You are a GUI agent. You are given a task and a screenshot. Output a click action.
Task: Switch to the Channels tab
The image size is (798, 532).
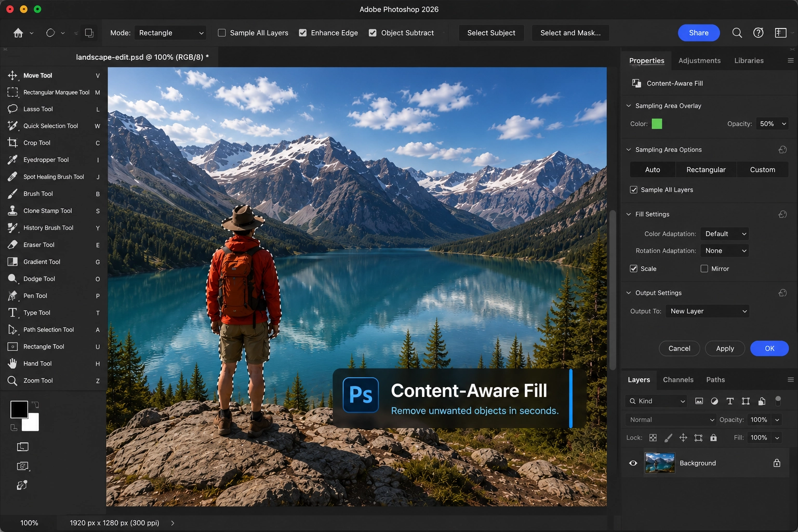(x=678, y=380)
